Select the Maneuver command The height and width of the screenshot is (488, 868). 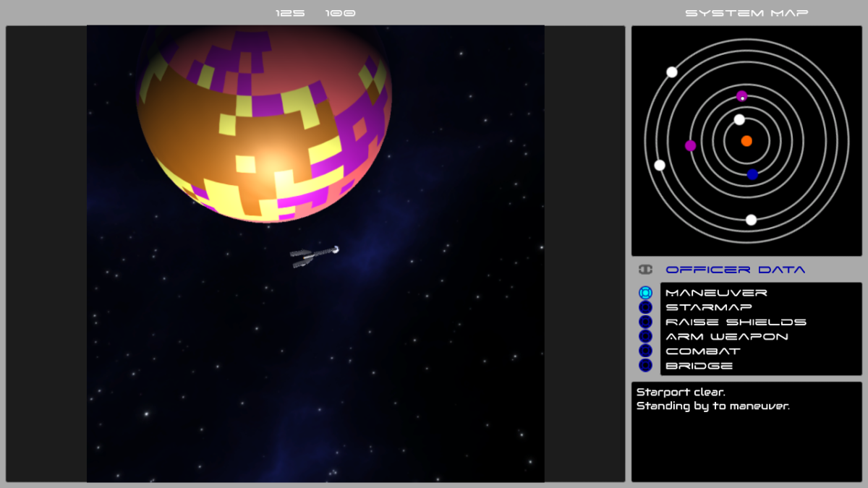click(718, 292)
